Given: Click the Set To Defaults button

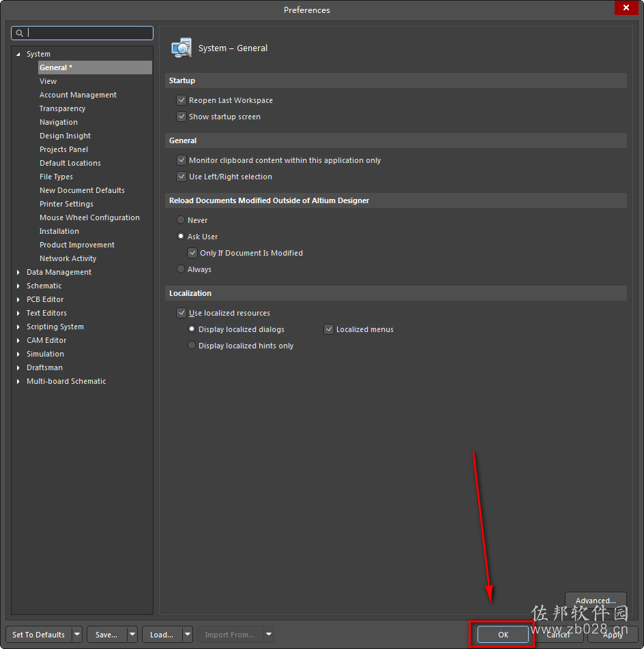Looking at the screenshot, I should click(39, 634).
